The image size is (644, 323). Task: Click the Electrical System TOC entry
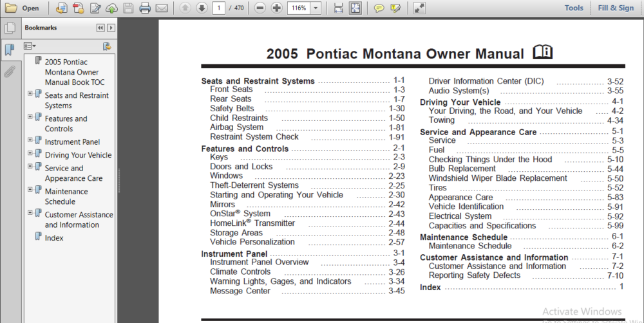click(x=460, y=216)
